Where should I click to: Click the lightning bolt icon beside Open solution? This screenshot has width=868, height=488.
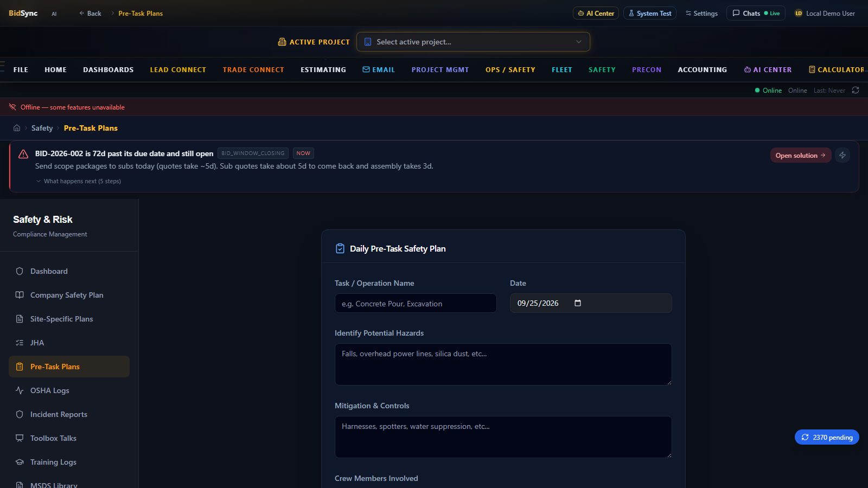click(x=843, y=155)
